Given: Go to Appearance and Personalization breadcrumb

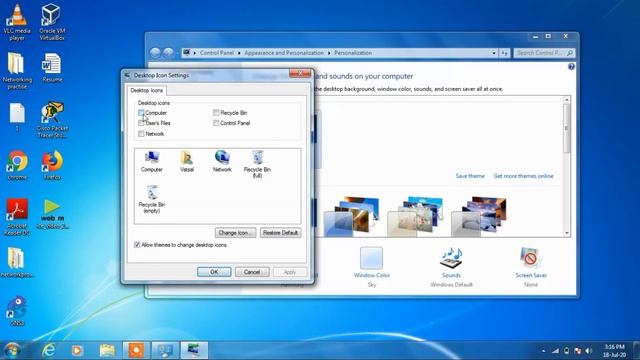Looking at the screenshot, I should pos(284,53).
